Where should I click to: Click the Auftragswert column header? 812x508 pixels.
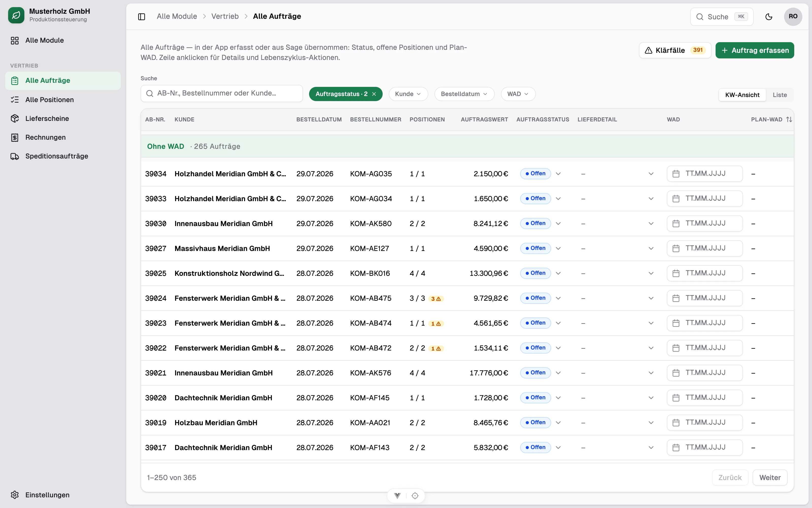point(484,120)
